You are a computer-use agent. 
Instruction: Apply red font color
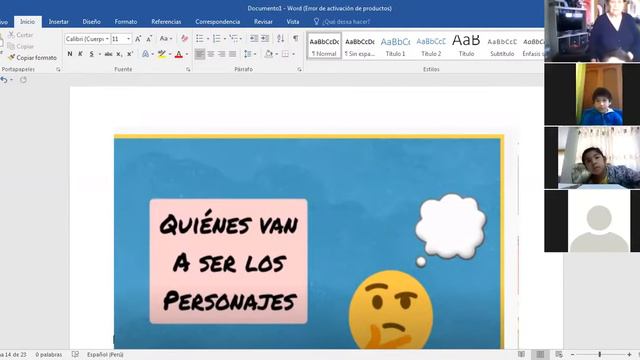click(x=179, y=54)
